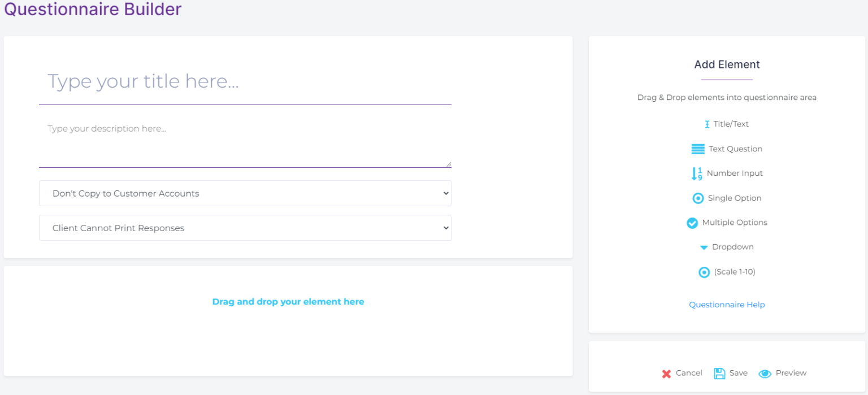
Task: Click the eye Preview icon
Action: (765, 374)
